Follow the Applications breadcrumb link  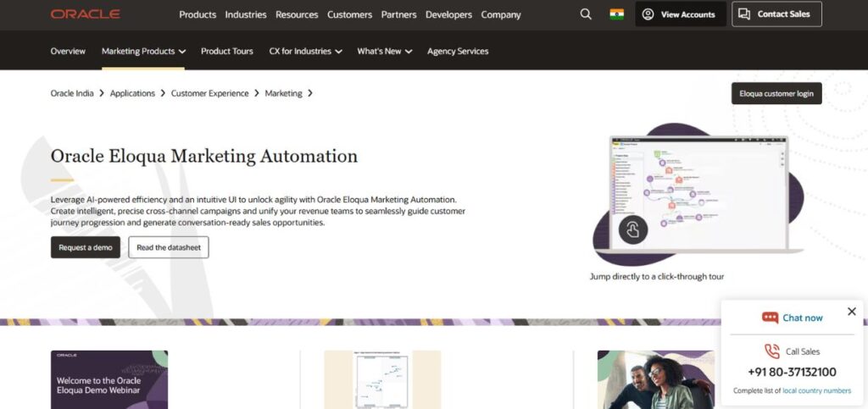click(x=132, y=93)
